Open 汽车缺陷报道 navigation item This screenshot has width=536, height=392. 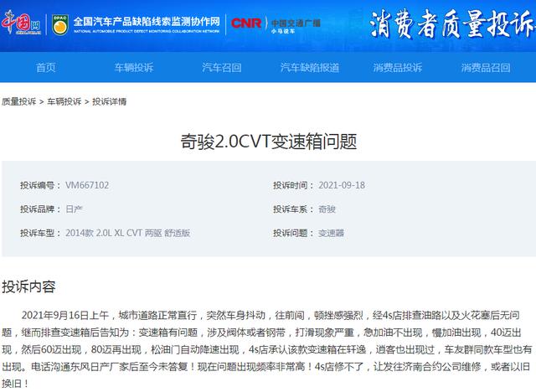310,67
